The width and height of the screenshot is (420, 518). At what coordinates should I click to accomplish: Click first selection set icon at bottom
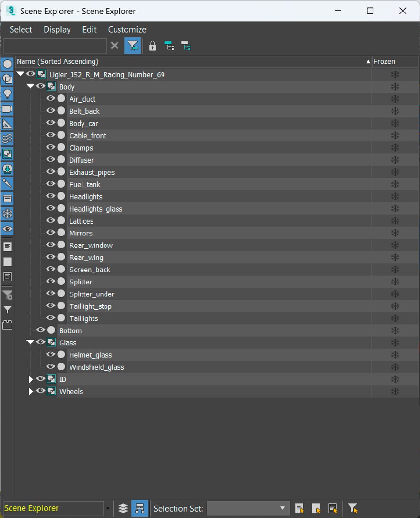300,508
